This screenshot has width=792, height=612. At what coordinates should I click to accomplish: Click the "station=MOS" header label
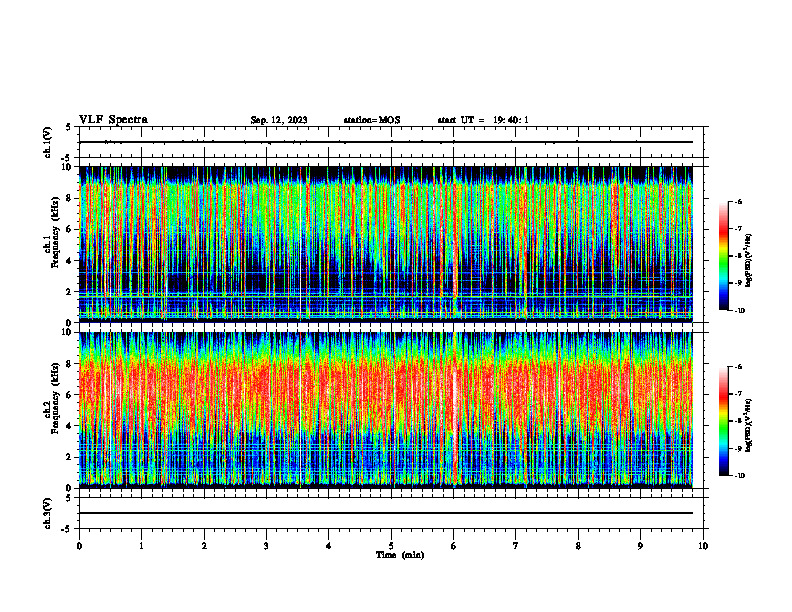click(372, 120)
